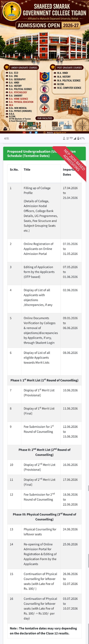Screen dimensions: 89x644
Task: Select the Title column header
Action: point(27,169)
